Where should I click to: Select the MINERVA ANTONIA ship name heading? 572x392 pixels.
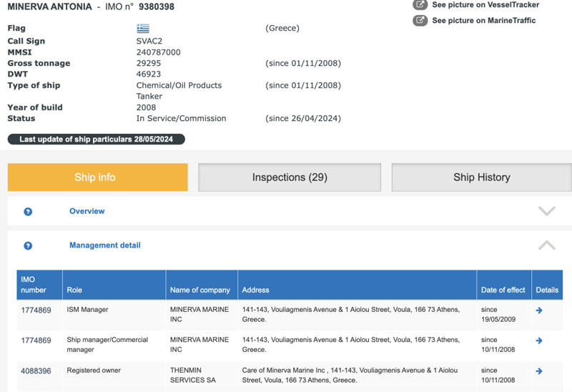click(49, 6)
